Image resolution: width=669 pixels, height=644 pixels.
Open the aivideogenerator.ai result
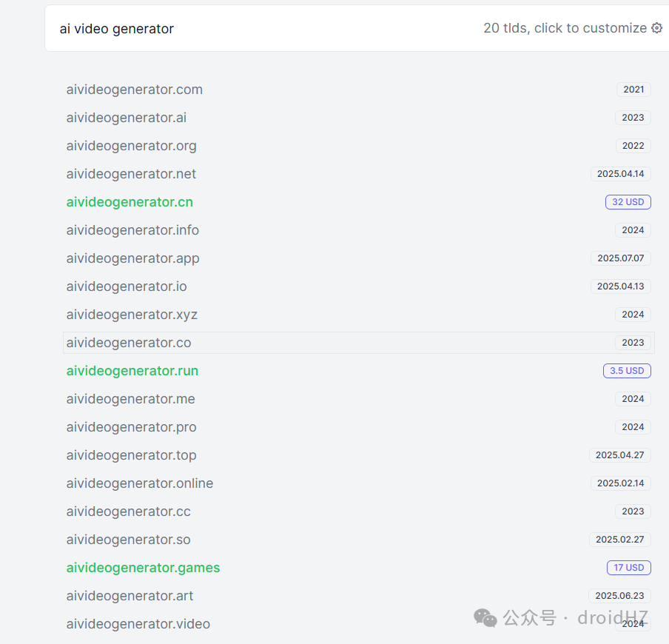tap(127, 118)
